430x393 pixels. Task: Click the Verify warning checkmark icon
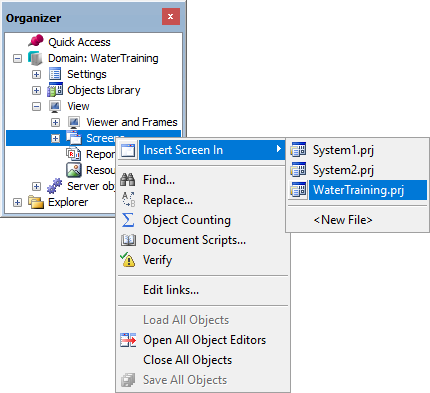[127, 260]
